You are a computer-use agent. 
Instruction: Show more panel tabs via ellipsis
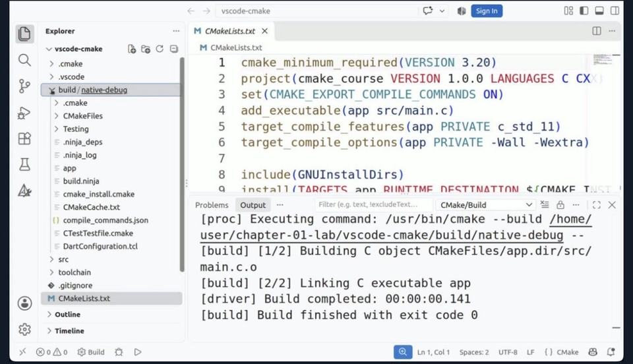(x=280, y=205)
